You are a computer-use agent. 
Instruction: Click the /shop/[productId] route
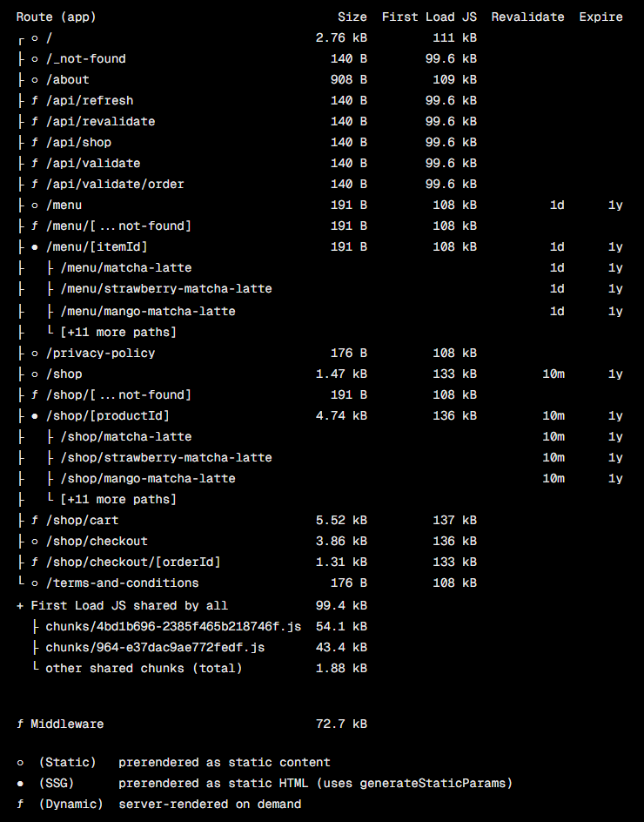click(x=108, y=416)
